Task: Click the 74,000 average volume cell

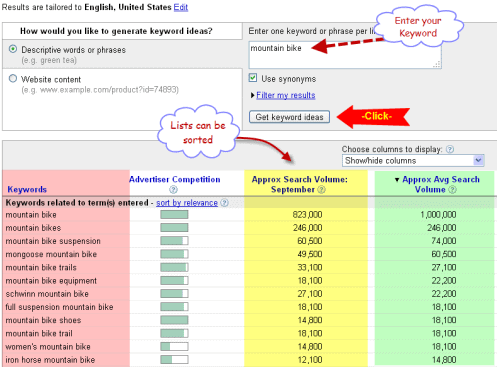Action: tap(444, 241)
